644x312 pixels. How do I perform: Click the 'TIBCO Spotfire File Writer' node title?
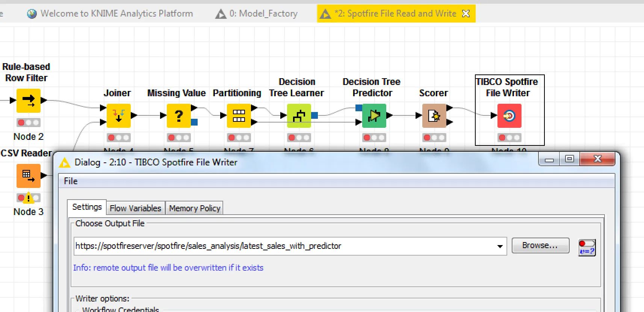point(507,87)
